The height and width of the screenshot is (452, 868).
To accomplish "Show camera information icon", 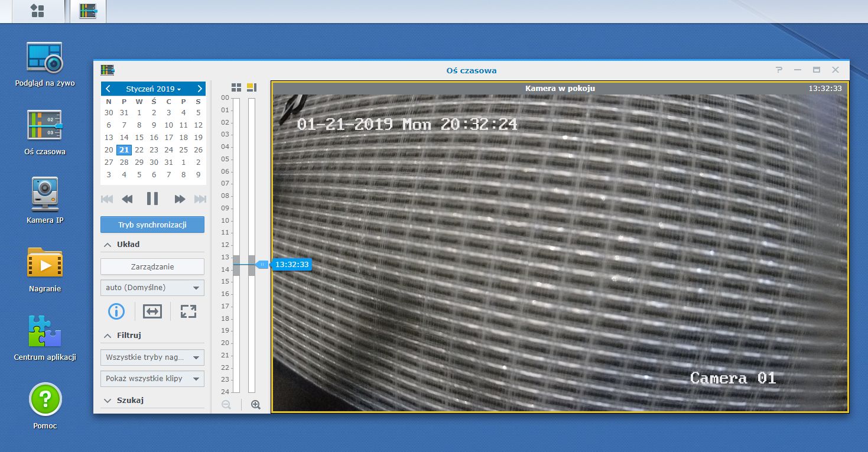I will pyautogui.click(x=116, y=311).
